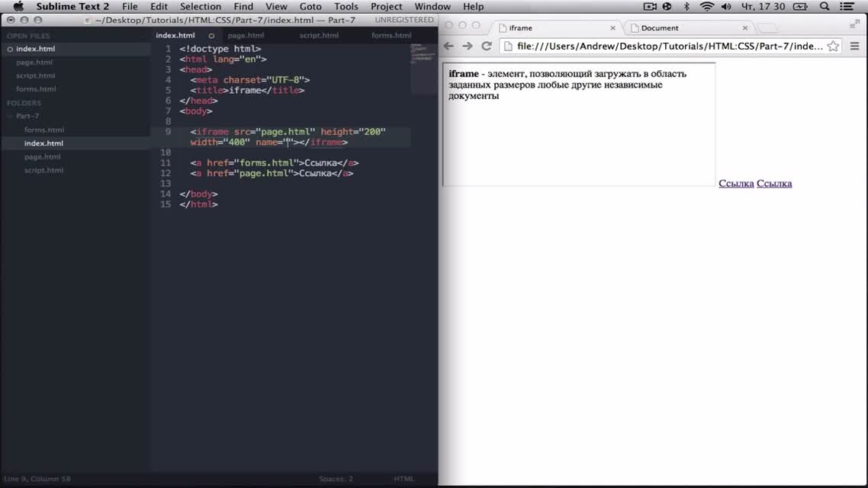
Task: Bookmark page with the star icon
Action: (x=833, y=46)
